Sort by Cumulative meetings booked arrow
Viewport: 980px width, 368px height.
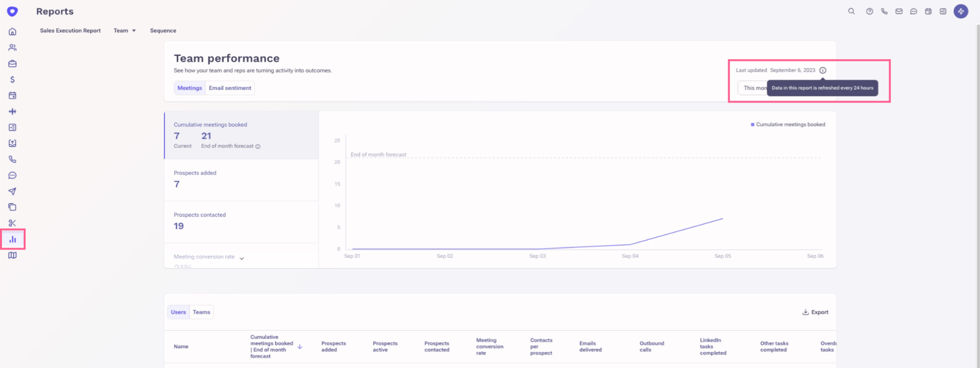pyautogui.click(x=300, y=346)
